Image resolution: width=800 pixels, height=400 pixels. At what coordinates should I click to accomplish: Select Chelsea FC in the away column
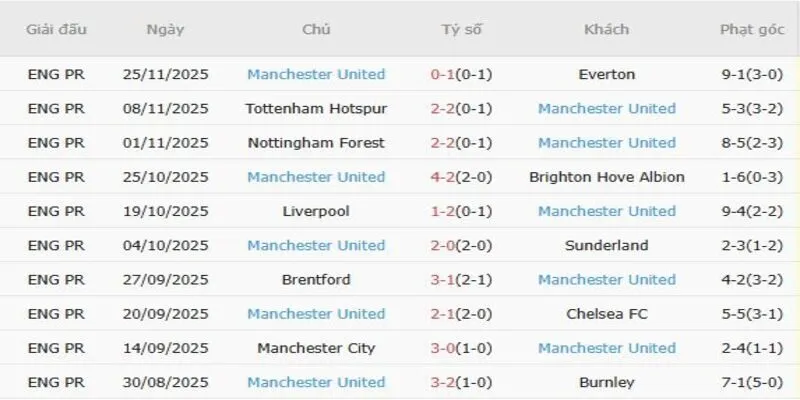tap(607, 314)
